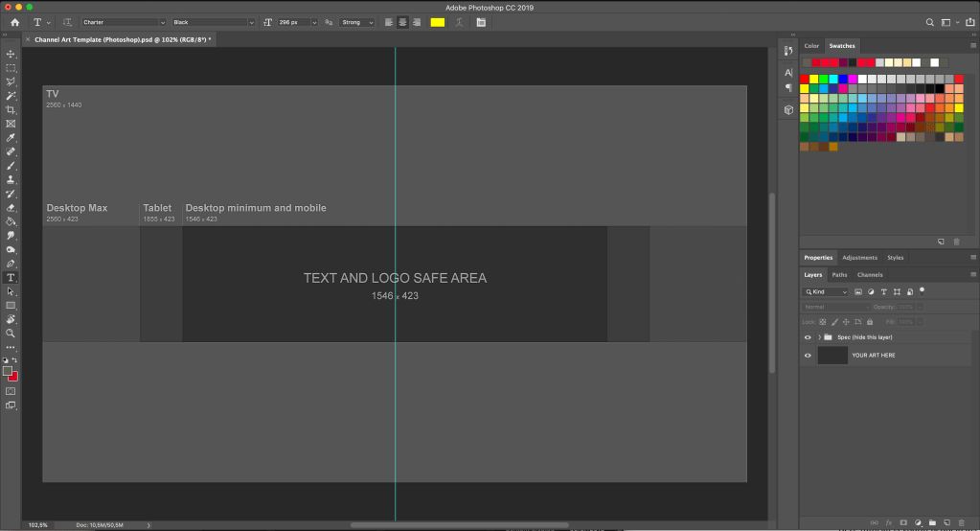Screen dimensions: 980x531
Task: Click the Channel Art Template document tab
Action: (122, 40)
